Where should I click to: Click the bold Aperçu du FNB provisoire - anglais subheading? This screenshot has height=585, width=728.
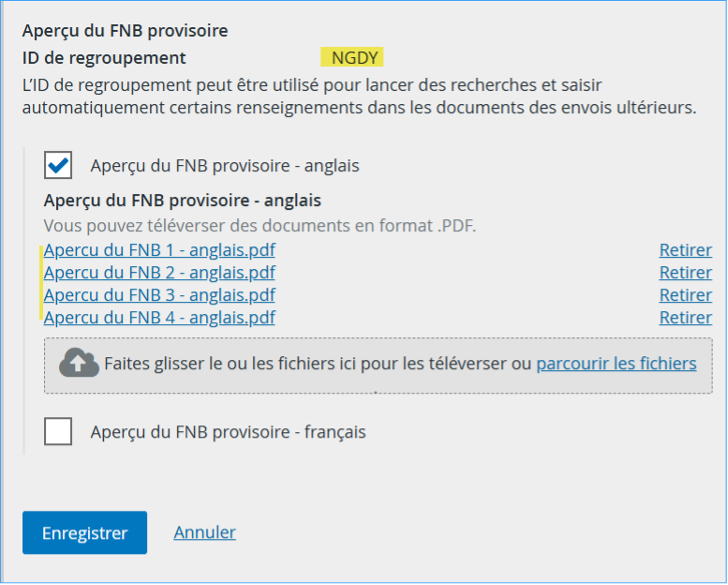click(x=182, y=201)
